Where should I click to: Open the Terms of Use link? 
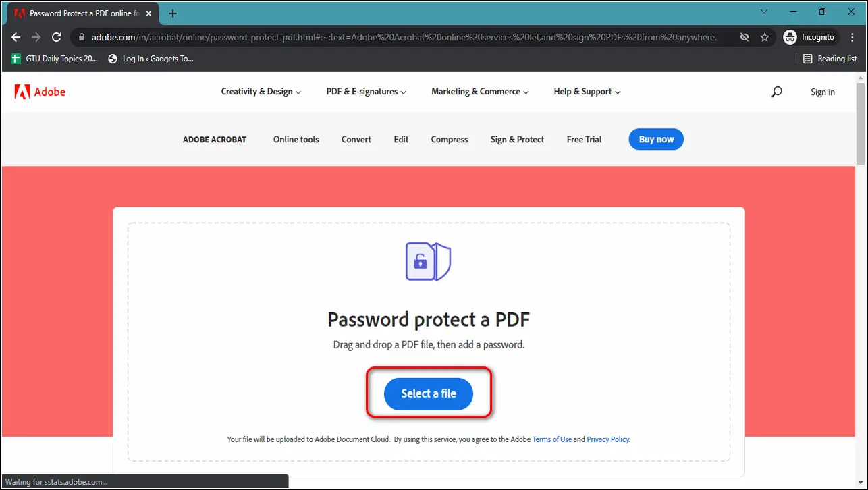coord(552,439)
